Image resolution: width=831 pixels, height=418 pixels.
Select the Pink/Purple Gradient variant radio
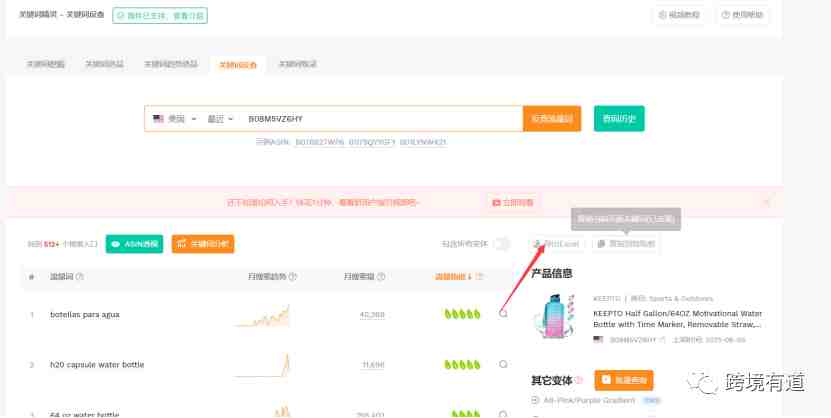pyautogui.click(x=535, y=401)
